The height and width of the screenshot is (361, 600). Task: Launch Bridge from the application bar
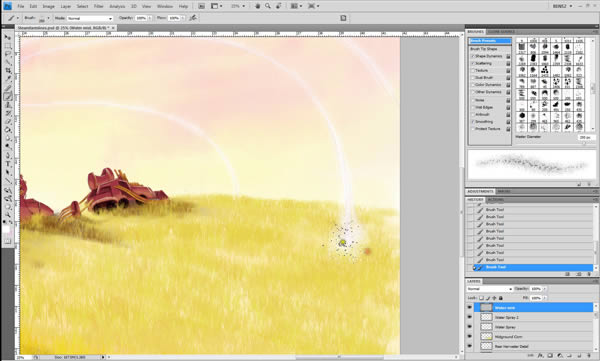[x=201, y=6]
